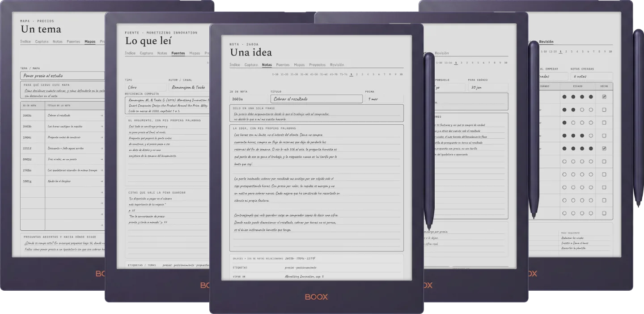Tap Autor field 'Ramanujam & Tacke'
Viewport: 644px width, 314px height.
coord(188,87)
